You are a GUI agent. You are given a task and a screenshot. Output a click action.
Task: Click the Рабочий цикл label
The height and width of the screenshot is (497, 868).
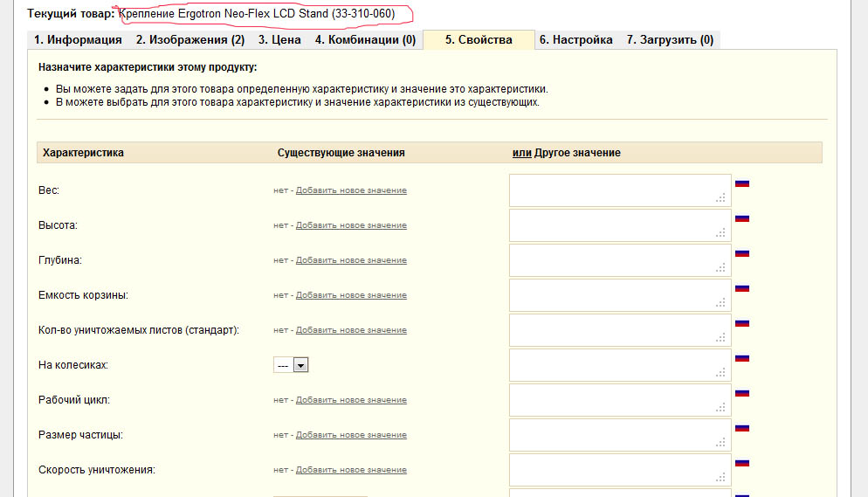pos(74,400)
